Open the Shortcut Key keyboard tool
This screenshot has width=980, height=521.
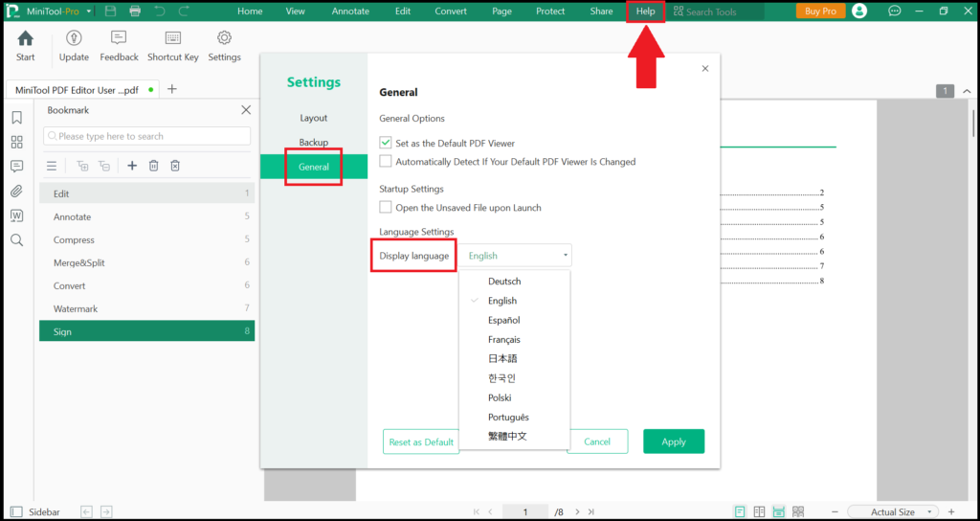point(173,38)
